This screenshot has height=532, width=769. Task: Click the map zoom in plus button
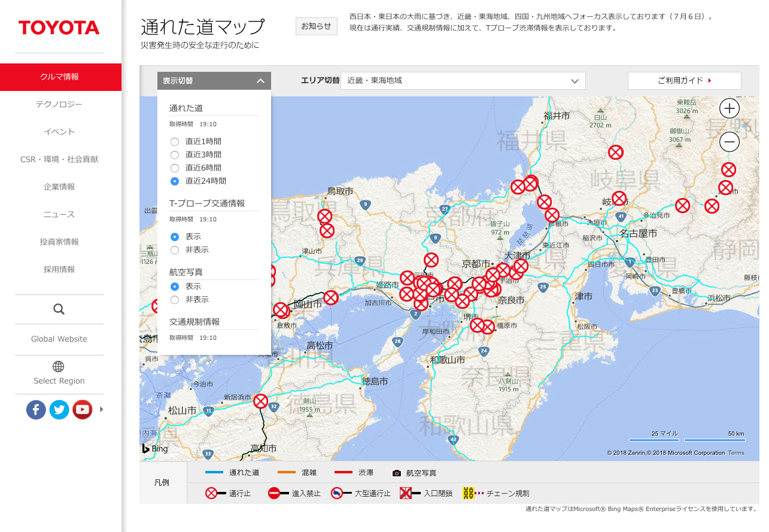pyautogui.click(x=729, y=108)
